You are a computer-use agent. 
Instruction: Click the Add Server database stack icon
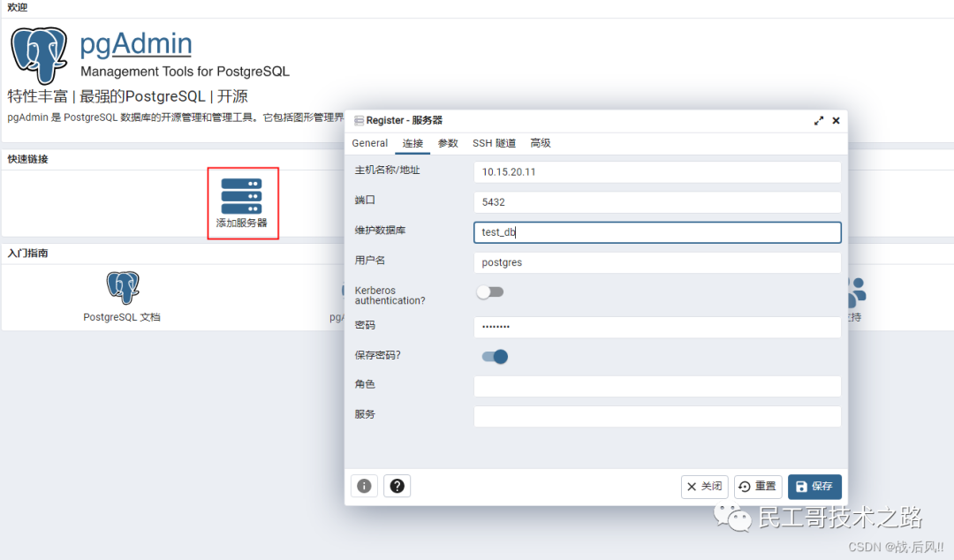coord(241,196)
